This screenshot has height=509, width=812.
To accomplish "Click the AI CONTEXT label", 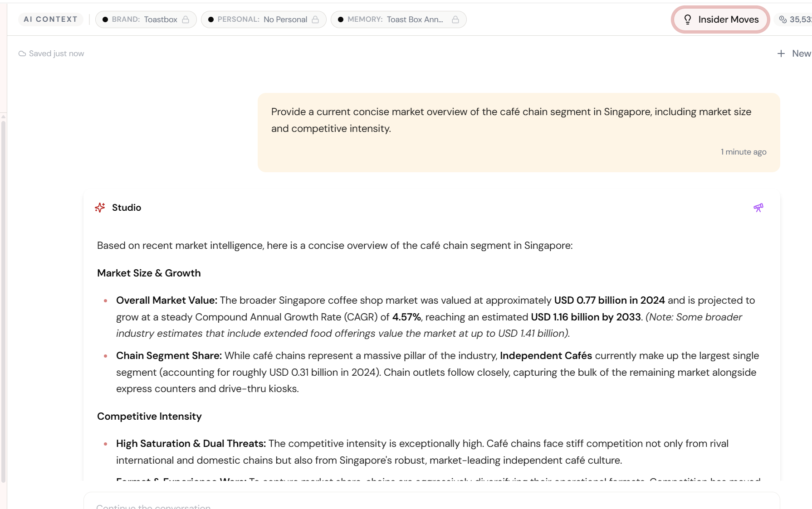I will click(50, 19).
